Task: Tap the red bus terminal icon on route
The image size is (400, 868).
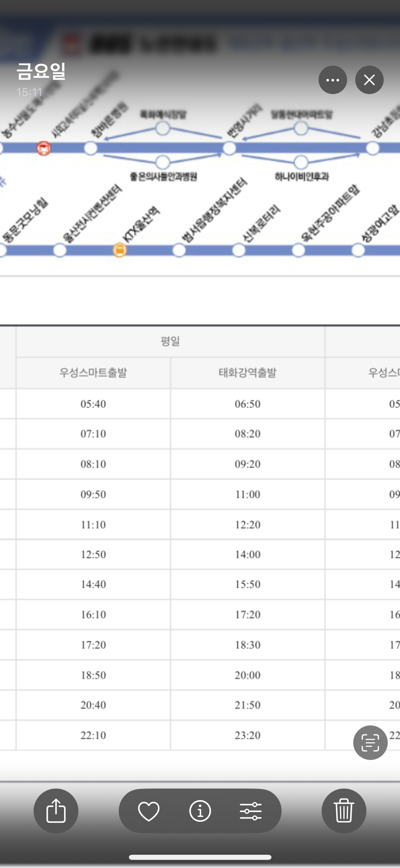Action: (x=44, y=148)
